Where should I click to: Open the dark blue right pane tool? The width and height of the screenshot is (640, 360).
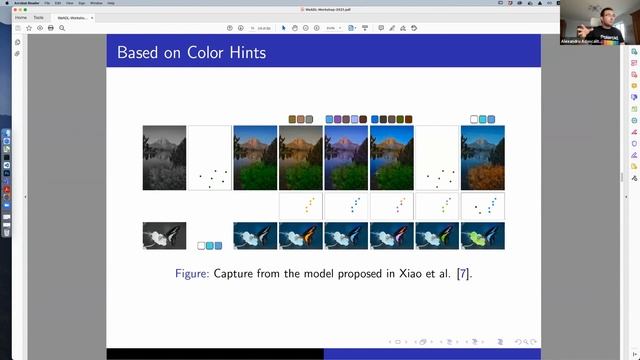(x=634, y=98)
